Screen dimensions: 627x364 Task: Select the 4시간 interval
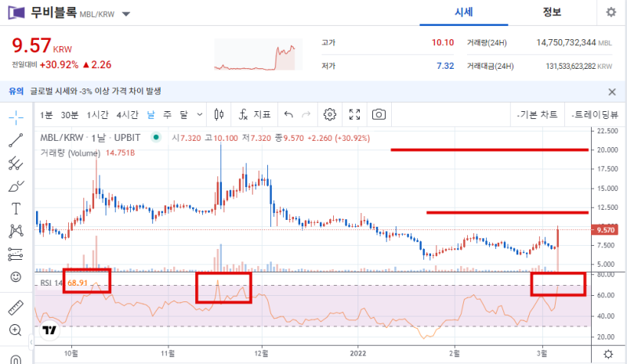(127, 115)
